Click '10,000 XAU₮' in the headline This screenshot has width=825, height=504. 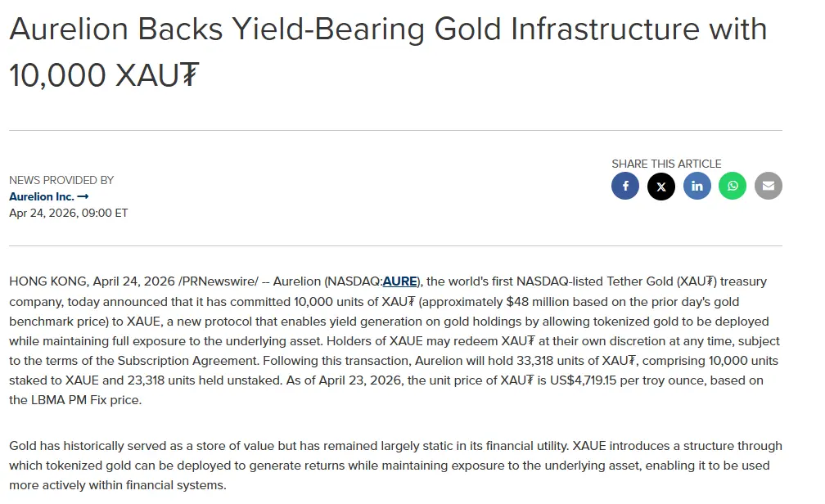[104, 74]
